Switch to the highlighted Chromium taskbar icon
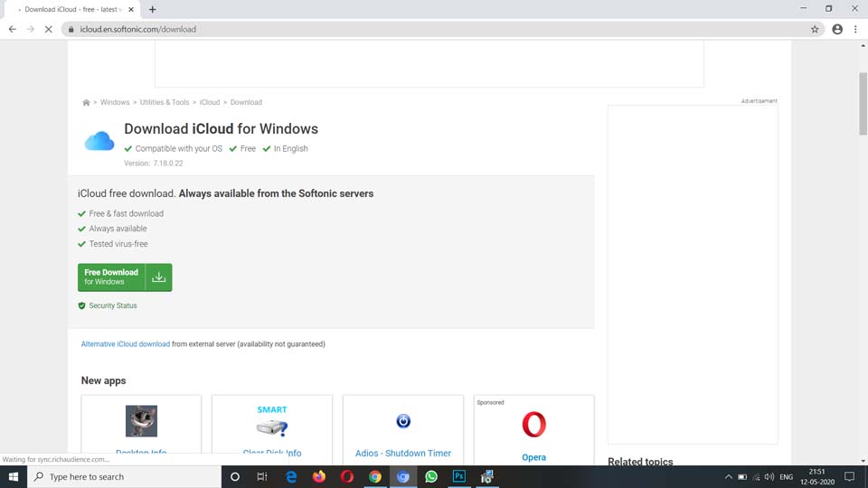Screen dimensions: 868x488 403,476
